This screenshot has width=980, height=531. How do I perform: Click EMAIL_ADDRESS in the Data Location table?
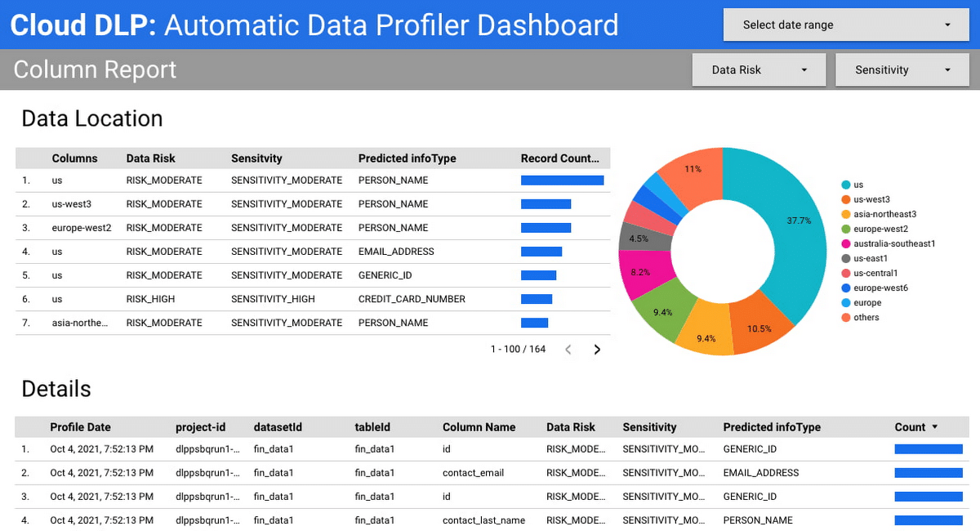coord(396,252)
